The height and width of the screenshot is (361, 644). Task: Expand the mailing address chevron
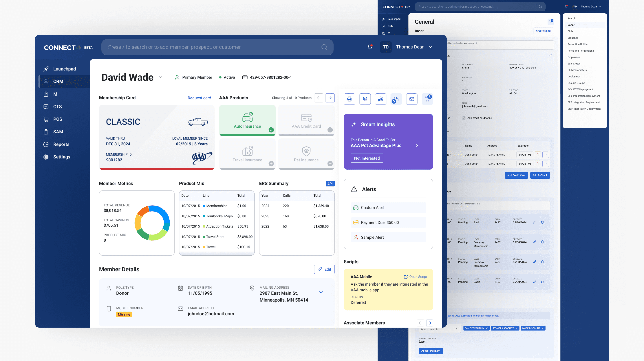321,292
